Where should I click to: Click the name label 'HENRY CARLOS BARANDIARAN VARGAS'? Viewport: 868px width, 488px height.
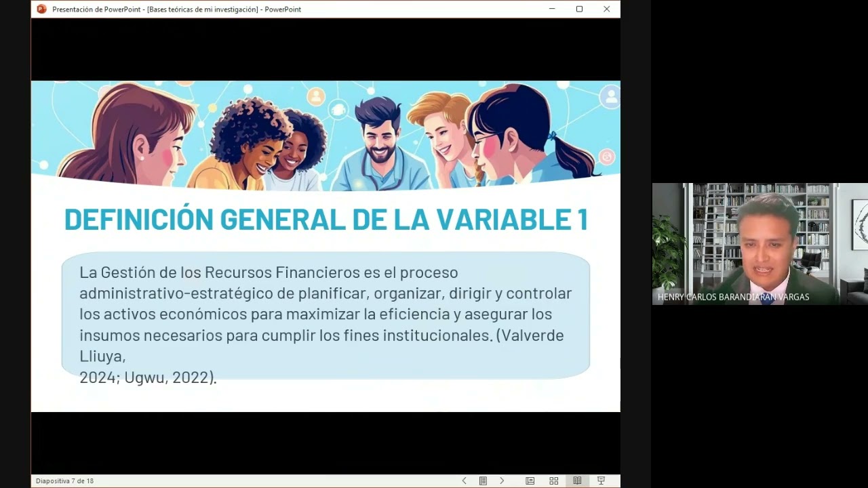point(733,297)
